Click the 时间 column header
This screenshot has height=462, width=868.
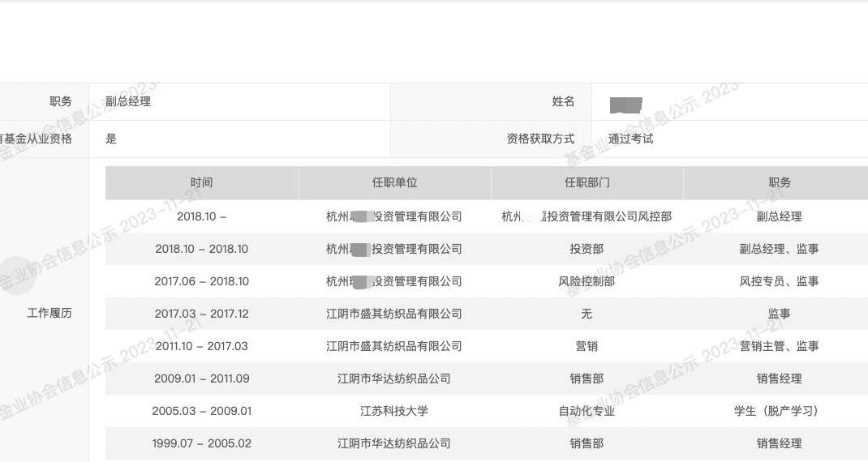(x=201, y=183)
